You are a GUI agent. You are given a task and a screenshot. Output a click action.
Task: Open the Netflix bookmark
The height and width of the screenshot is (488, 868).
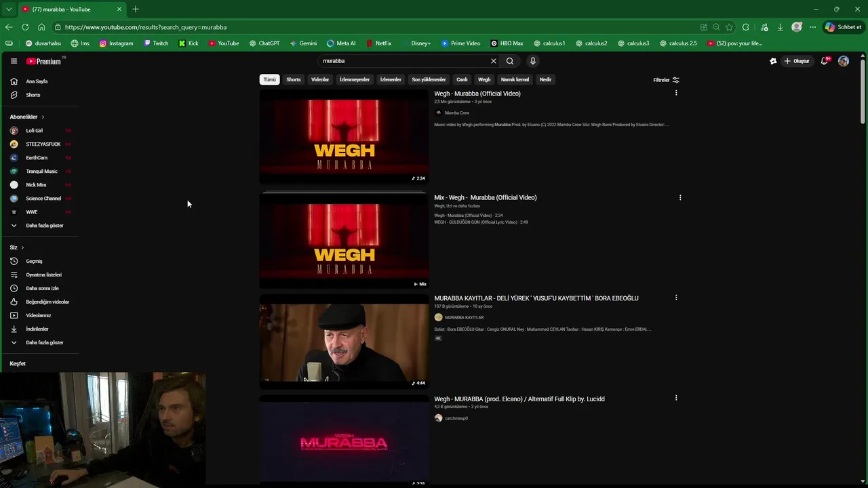point(378,43)
